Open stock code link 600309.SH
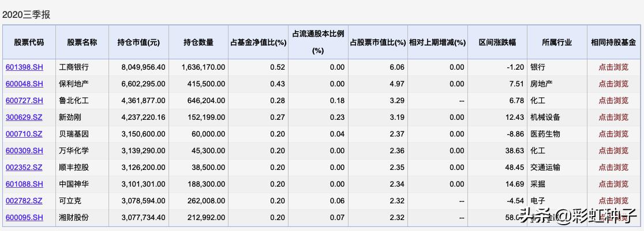This screenshot has width=644, height=231. [x=24, y=151]
